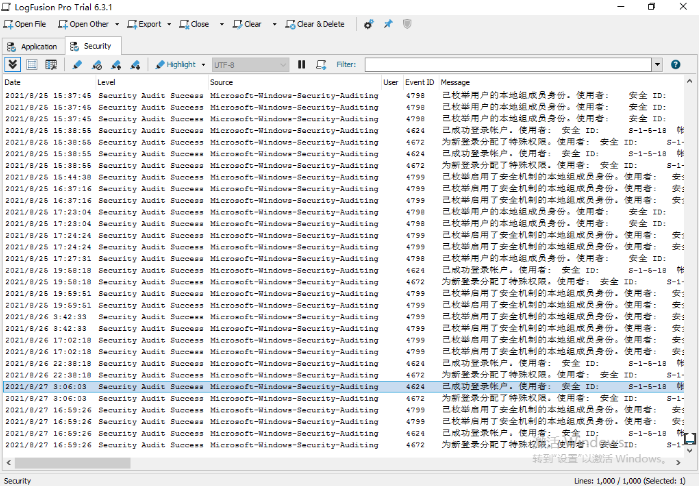Toggle row lines list view icon
Screen dimensions: 699x486
(32, 65)
